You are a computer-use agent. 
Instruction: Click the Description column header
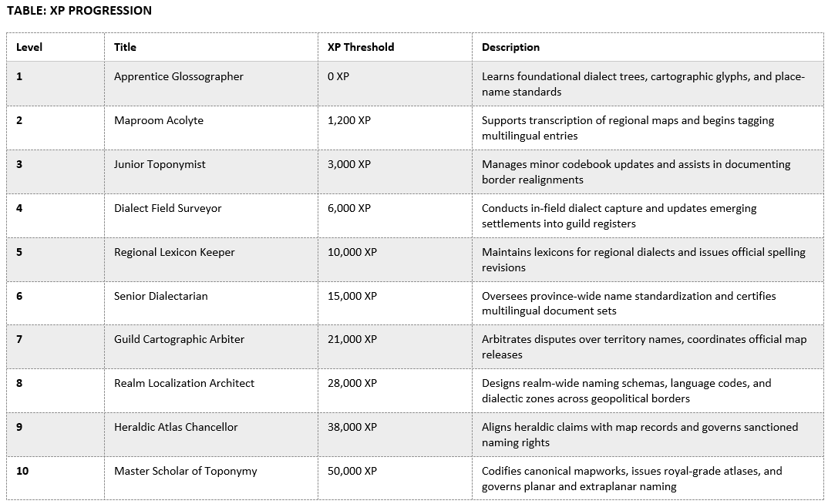pyautogui.click(x=510, y=47)
